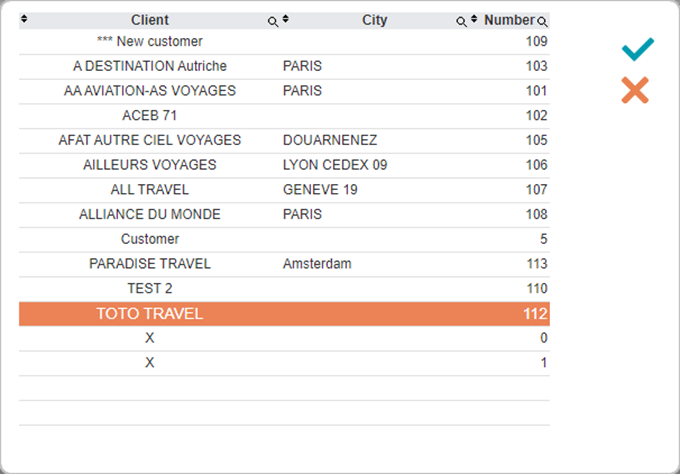Cancel using the orange X icon

tap(635, 90)
